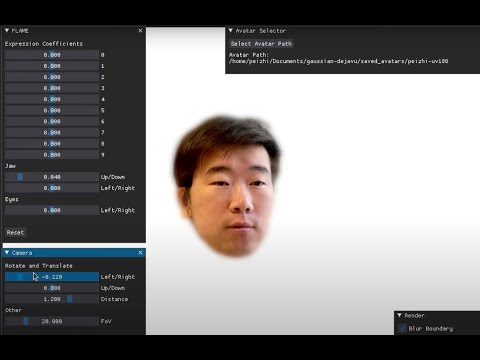Image resolution: width=480 pixels, height=360 pixels.
Task: Adjust expression coefficient 9 slider
Action: pos(52,155)
